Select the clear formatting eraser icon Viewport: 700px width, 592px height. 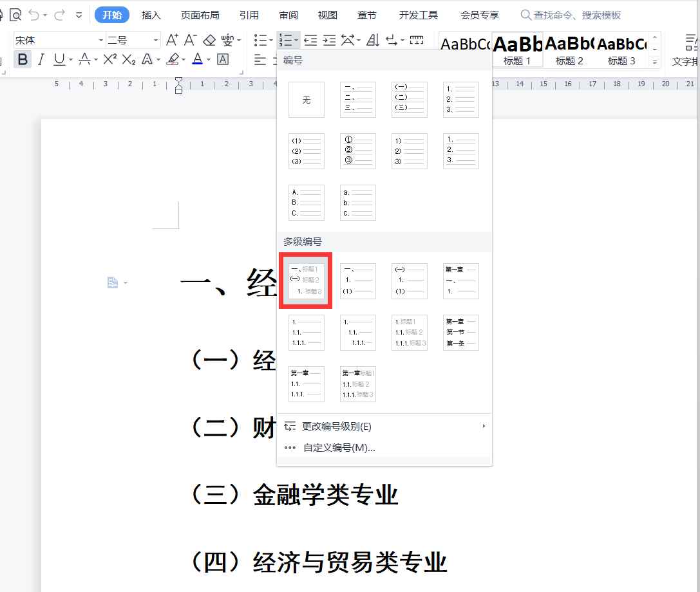click(x=209, y=39)
